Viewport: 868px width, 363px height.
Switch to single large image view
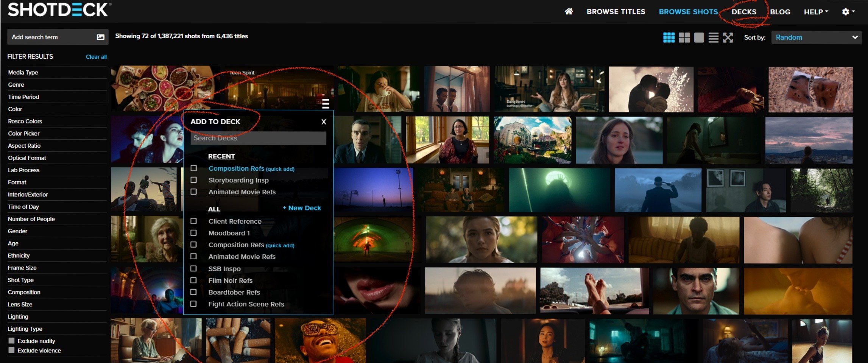699,37
